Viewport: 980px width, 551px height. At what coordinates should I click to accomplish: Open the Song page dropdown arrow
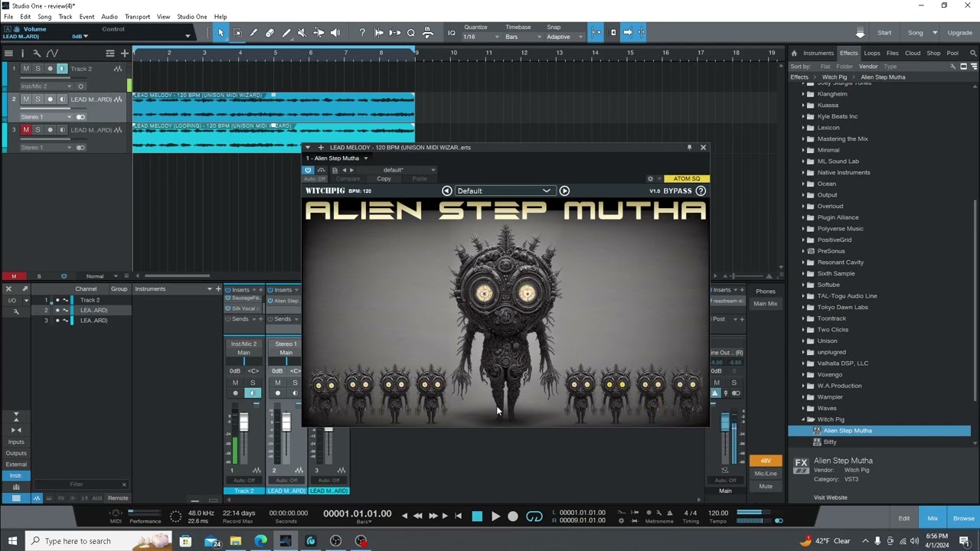pos(935,33)
